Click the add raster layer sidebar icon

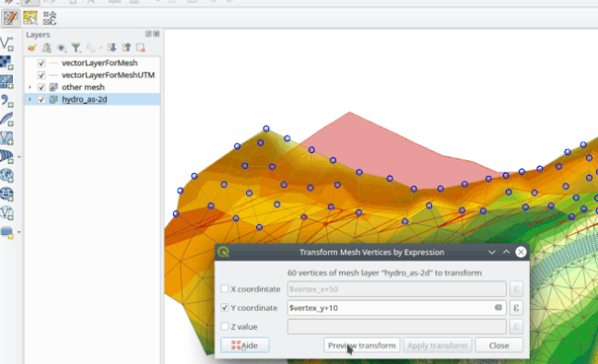coord(6,63)
